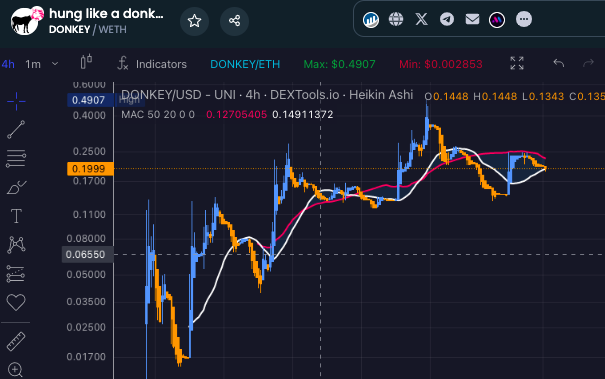Click the 0.1999 current price label
605x379 pixels.
[x=90, y=169]
